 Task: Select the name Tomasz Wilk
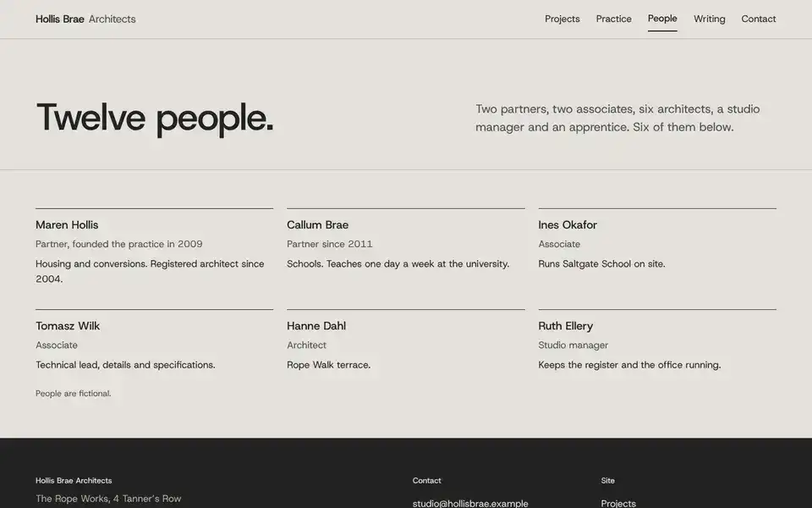(x=68, y=326)
